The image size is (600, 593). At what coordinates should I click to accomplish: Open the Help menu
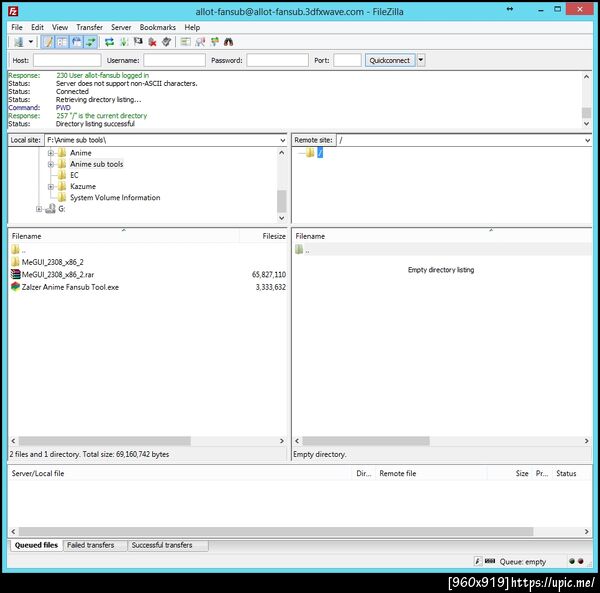point(192,27)
